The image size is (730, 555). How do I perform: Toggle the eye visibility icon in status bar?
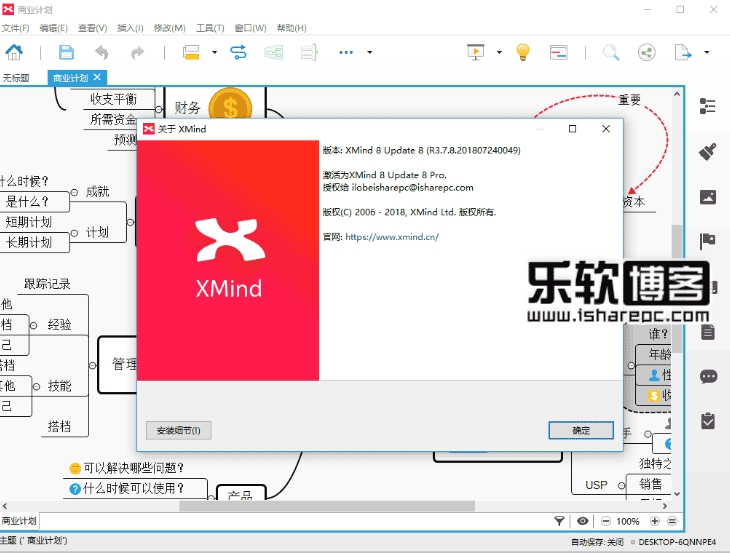point(582,521)
